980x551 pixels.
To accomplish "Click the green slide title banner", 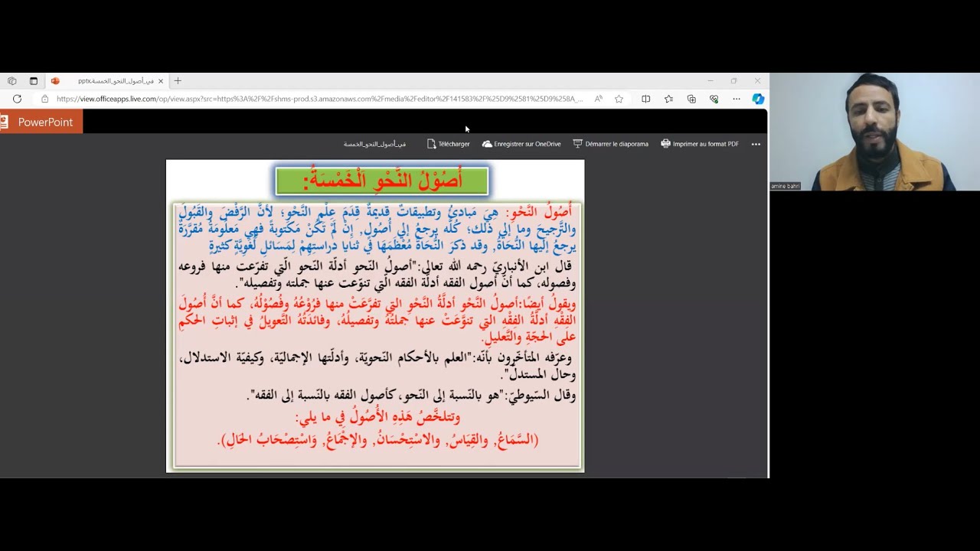I will click(x=382, y=181).
